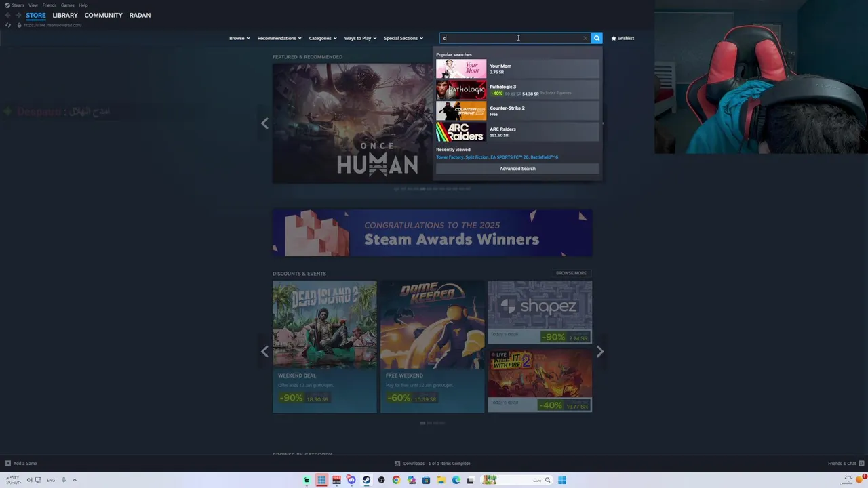The width and height of the screenshot is (868, 488).
Task: Select Counter-Strike 2 search suggestion
Action: 517,110
